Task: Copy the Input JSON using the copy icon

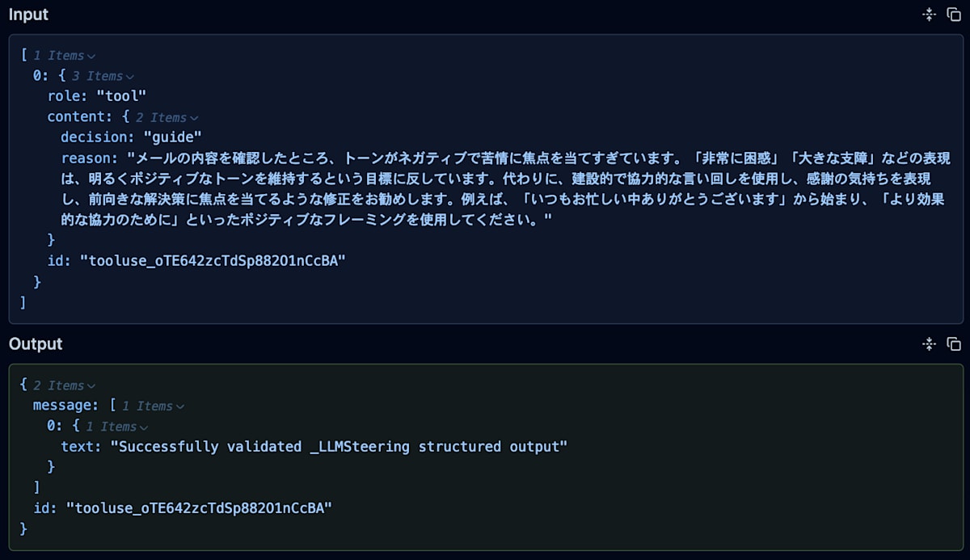Action: pyautogui.click(x=954, y=14)
